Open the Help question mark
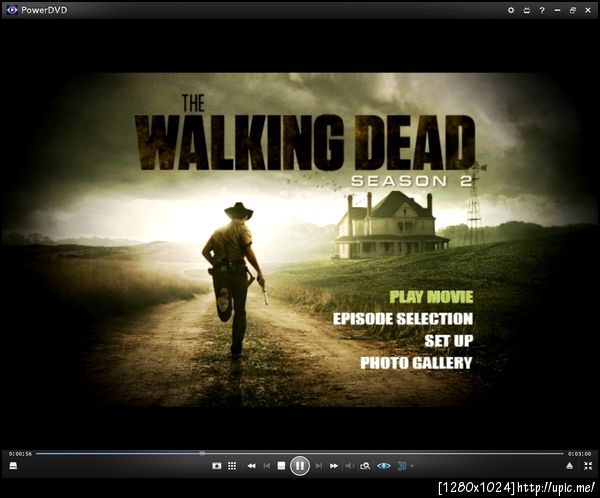Image resolution: width=600 pixels, height=498 pixels. pos(542,10)
